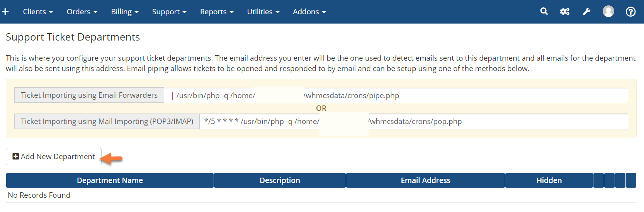
Task: Click the help question mark icon
Action: point(630,12)
